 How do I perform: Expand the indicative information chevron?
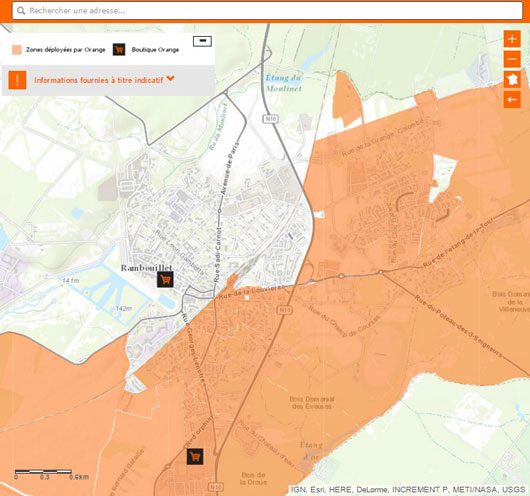coord(170,79)
